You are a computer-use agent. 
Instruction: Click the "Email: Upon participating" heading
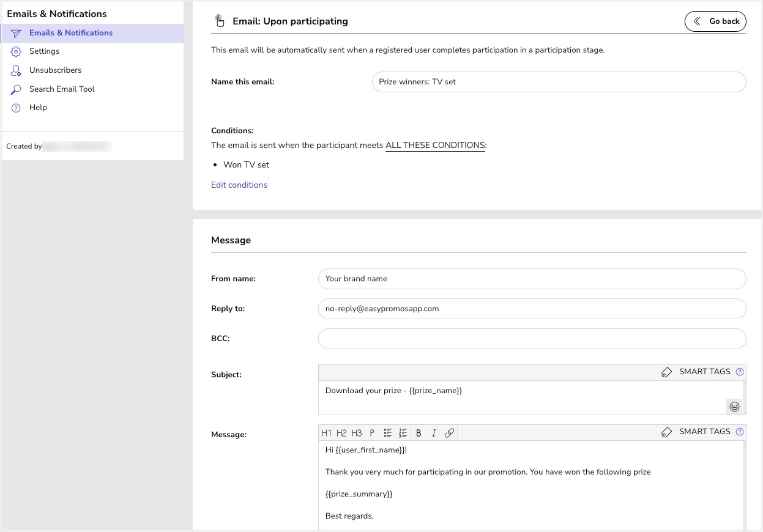290,21
